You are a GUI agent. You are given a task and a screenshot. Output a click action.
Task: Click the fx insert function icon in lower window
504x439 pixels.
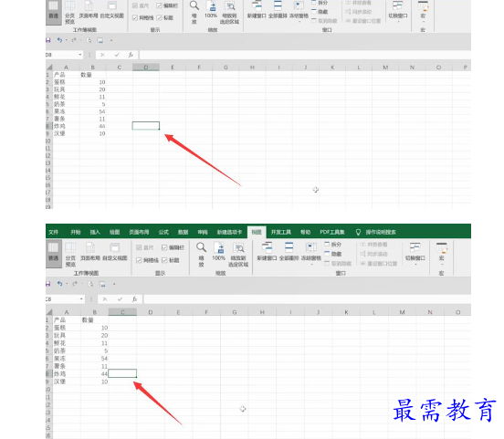tap(135, 298)
